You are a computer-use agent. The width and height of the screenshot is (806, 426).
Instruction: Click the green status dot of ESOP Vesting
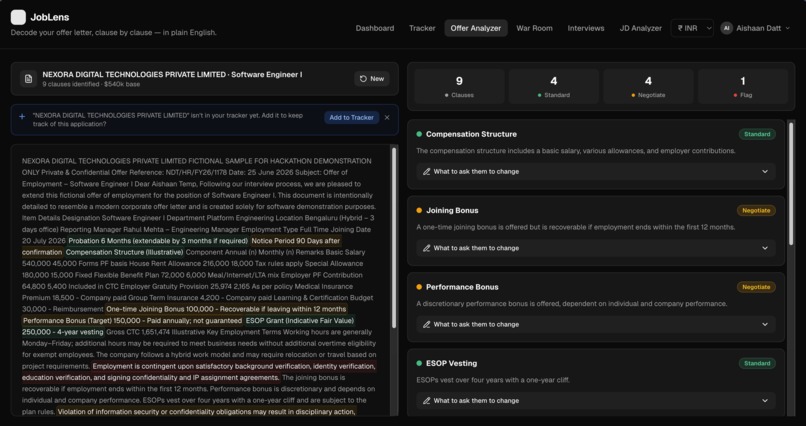419,363
